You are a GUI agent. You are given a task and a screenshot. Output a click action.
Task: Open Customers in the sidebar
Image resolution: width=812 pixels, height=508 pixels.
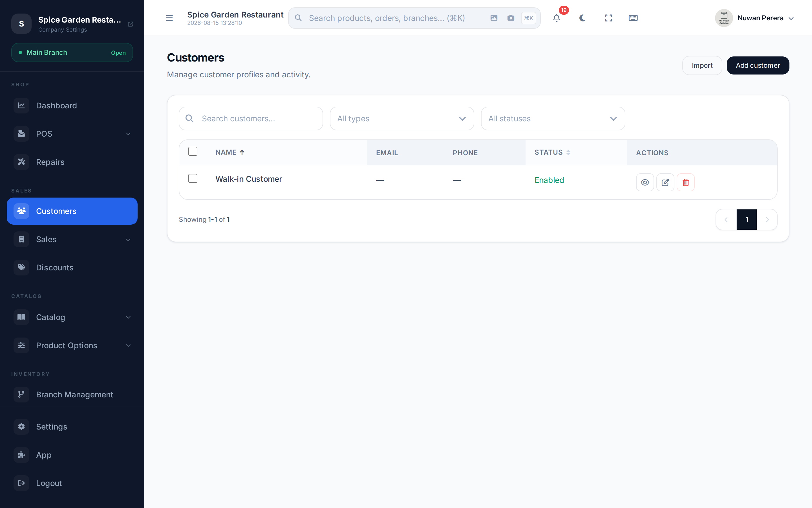(x=72, y=211)
